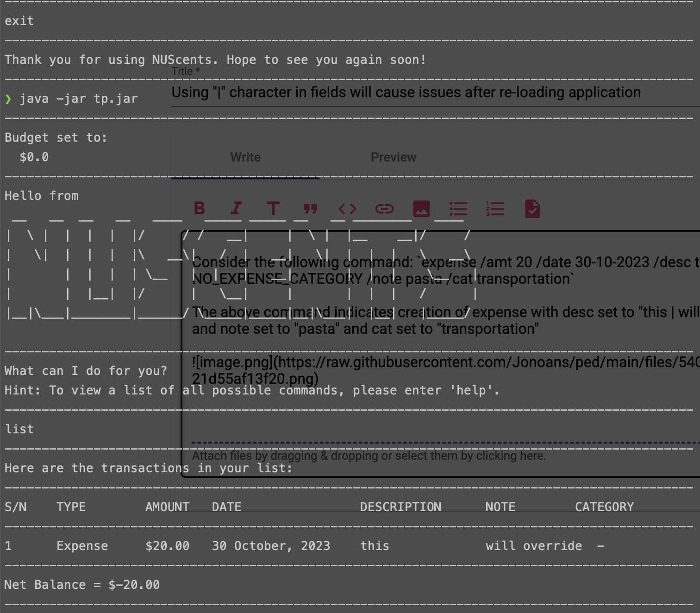Insert a block quote

(x=310, y=209)
